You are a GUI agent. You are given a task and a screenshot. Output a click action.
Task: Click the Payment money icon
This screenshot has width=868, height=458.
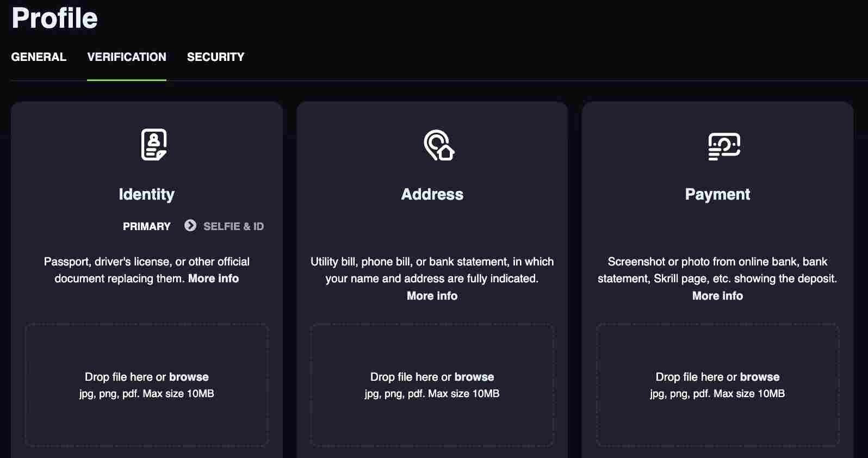click(x=724, y=146)
